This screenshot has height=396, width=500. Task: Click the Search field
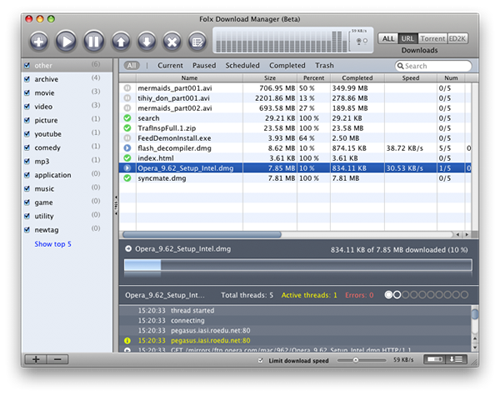(x=433, y=66)
